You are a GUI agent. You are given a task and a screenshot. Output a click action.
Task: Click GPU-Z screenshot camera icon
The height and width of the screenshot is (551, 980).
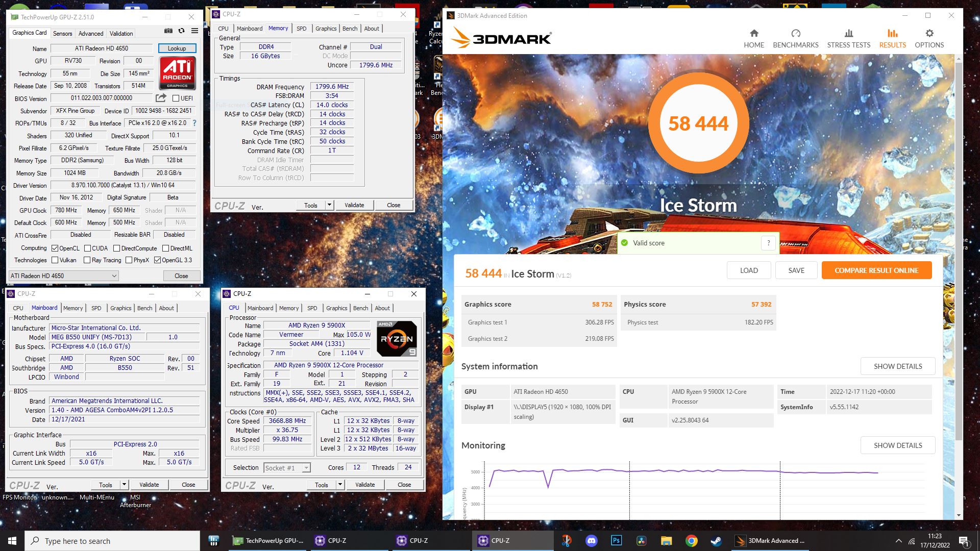click(168, 31)
